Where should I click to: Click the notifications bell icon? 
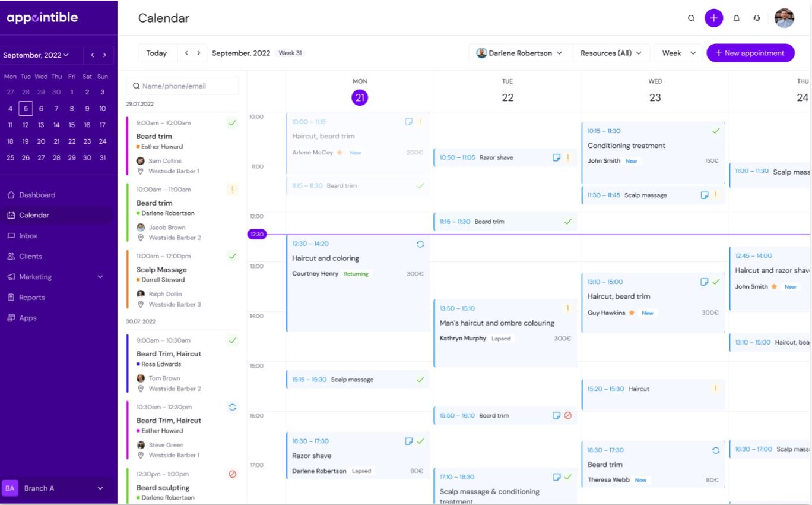[x=736, y=18]
